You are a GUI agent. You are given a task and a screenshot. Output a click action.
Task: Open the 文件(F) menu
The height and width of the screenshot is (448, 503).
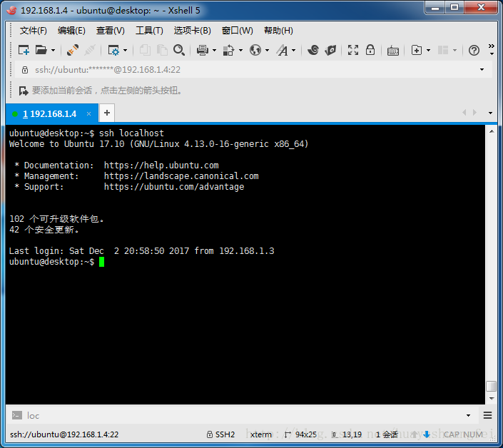(33, 31)
